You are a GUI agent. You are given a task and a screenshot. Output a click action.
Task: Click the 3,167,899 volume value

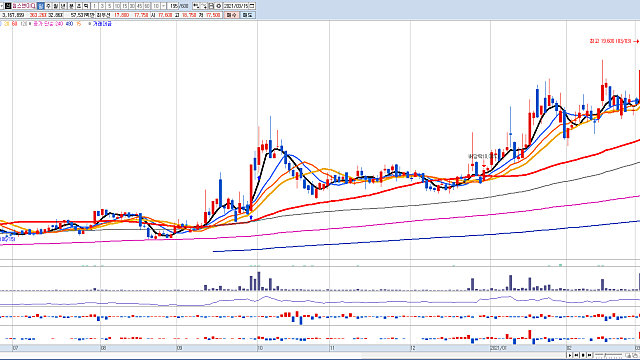(13, 15)
